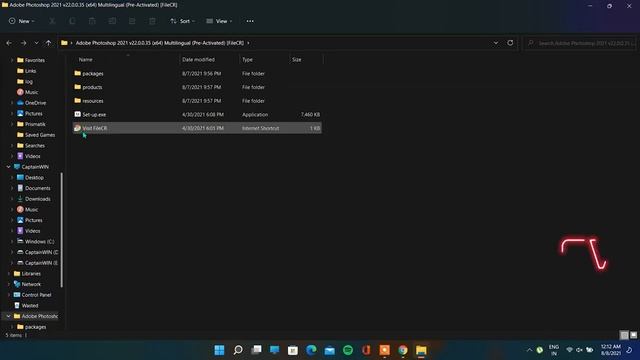Open Windows (C:) drive in navigation pane
The image size is (640, 360).
[39, 242]
